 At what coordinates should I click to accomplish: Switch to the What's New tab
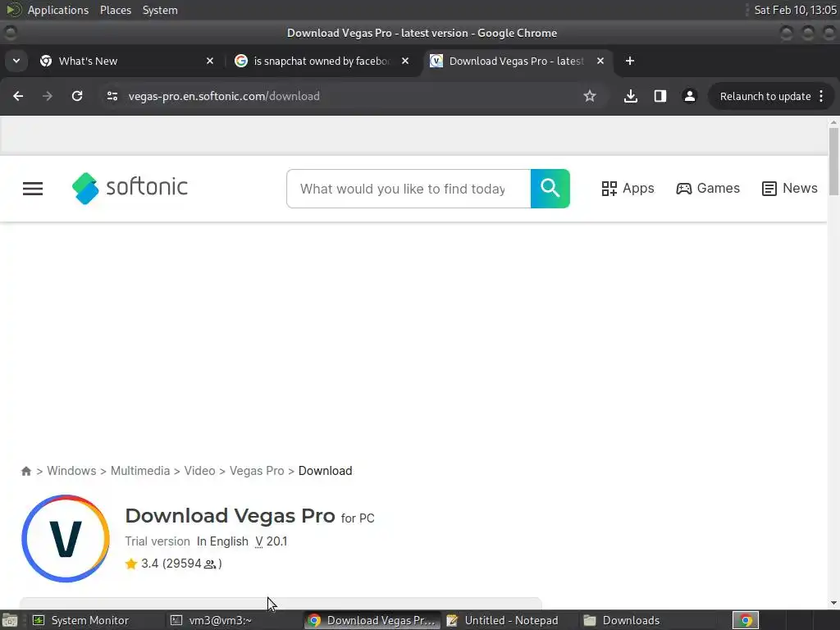point(127,61)
